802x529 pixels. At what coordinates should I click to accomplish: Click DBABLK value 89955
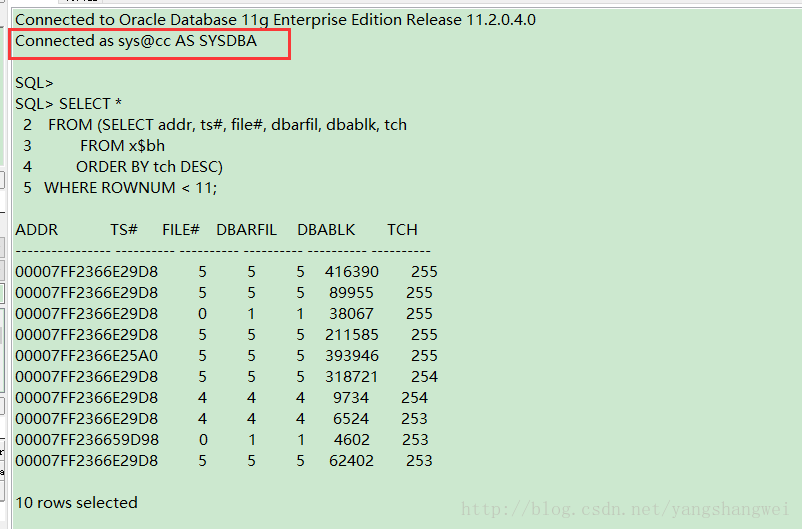pyautogui.click(x=351, y=293)
